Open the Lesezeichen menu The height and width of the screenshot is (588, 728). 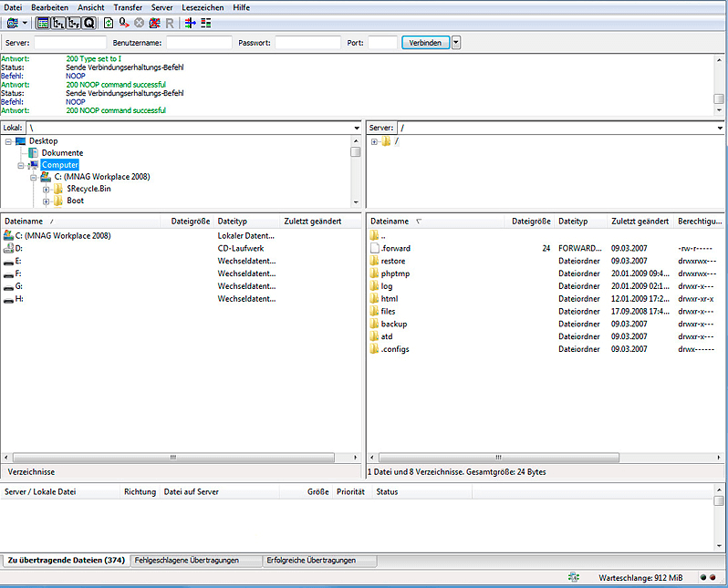coord(202,7)
